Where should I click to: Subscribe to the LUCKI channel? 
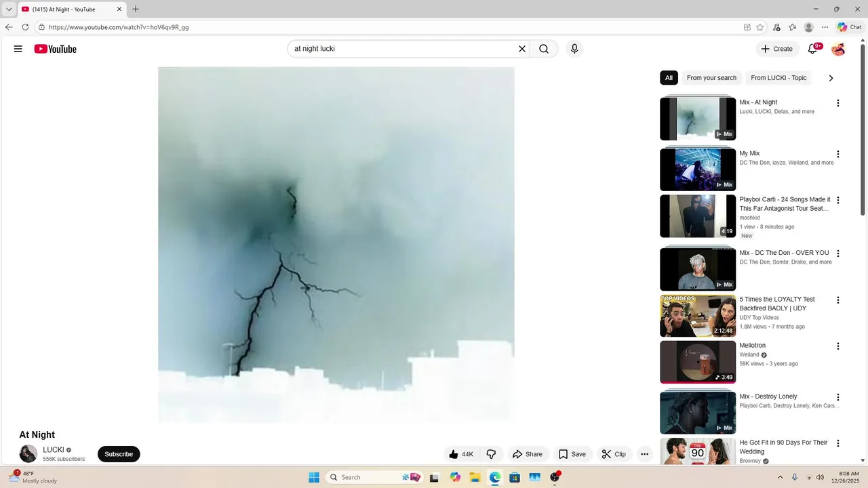(119, 454)
